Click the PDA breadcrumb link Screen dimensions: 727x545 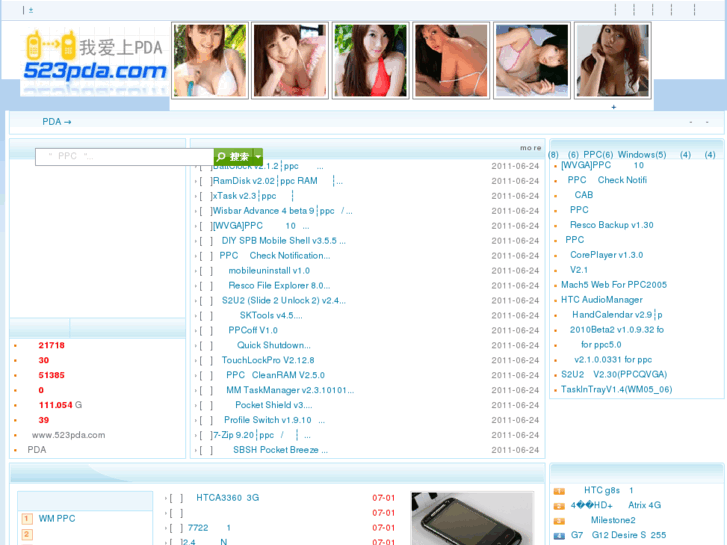57,122
